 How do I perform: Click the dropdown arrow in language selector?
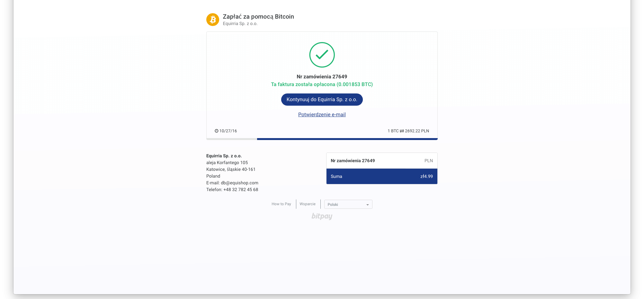pyautogui.click(x=367, y=205)
